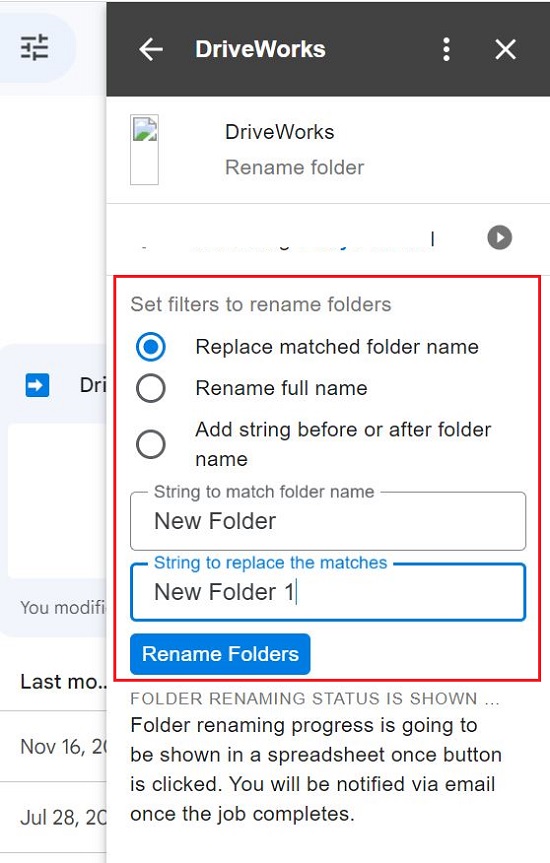Focus the String to match folder name field
The height and width of the screenshot is (863, 550).
click(x=328, y=521)
